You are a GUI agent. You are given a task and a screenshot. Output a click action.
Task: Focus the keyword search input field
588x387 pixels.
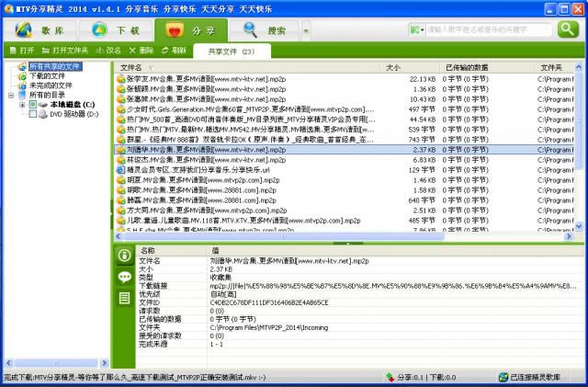coord(489,29)
